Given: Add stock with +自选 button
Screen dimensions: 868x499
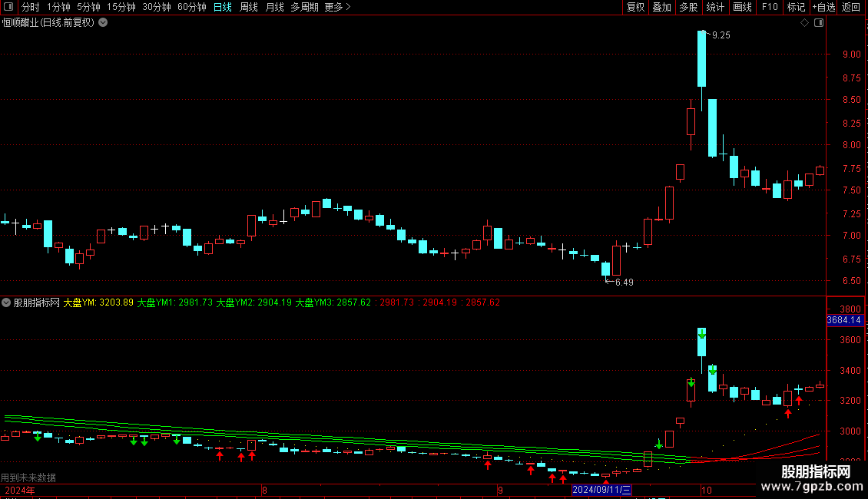Looking at the screenshot, I should tap(823, 7).
